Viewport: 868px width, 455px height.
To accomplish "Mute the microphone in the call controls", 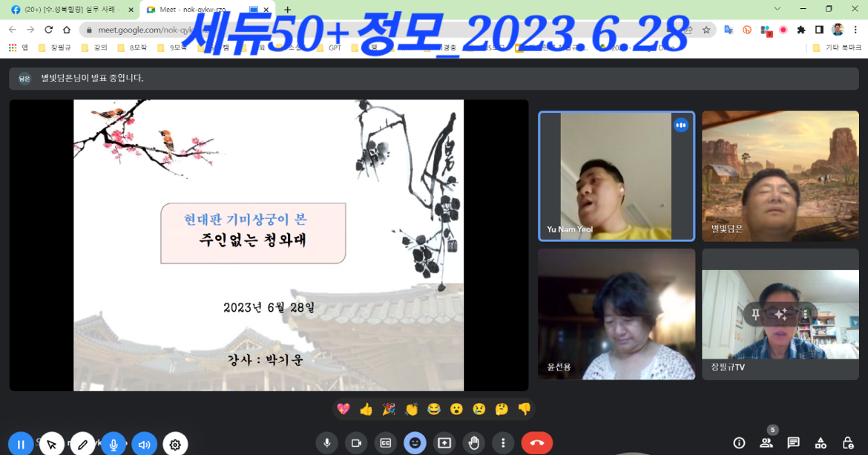I will pos(326,442).
